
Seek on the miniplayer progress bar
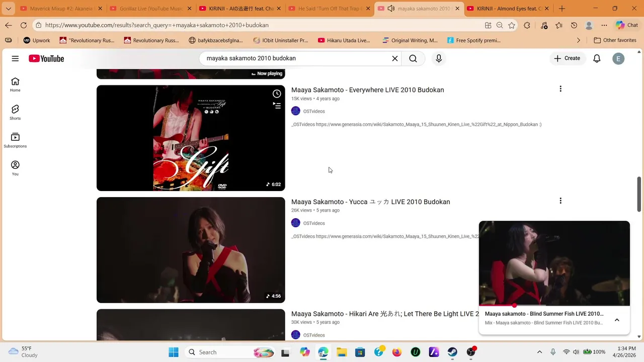click(554, 305)
